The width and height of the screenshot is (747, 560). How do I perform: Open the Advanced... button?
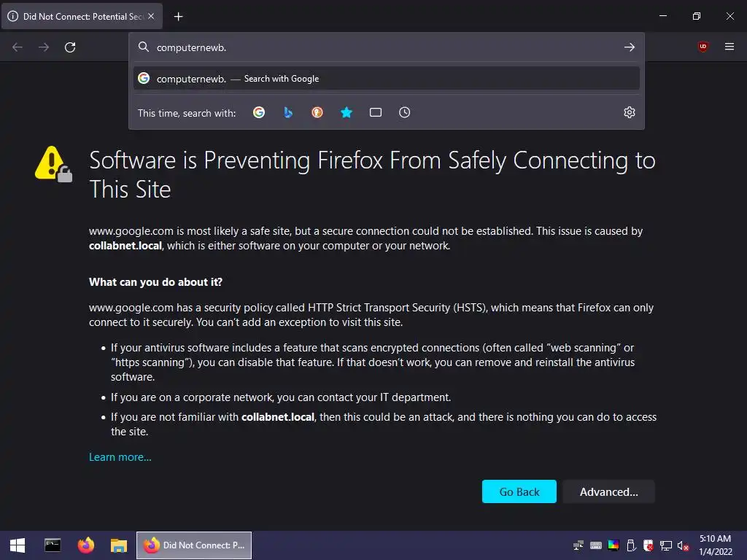coord(609,491)
